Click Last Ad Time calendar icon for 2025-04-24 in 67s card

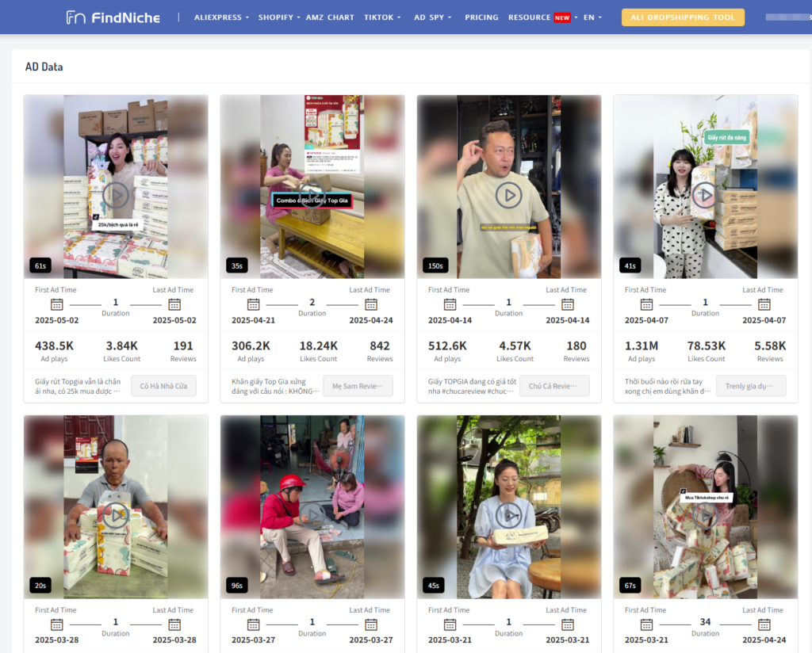click(764, 624)
